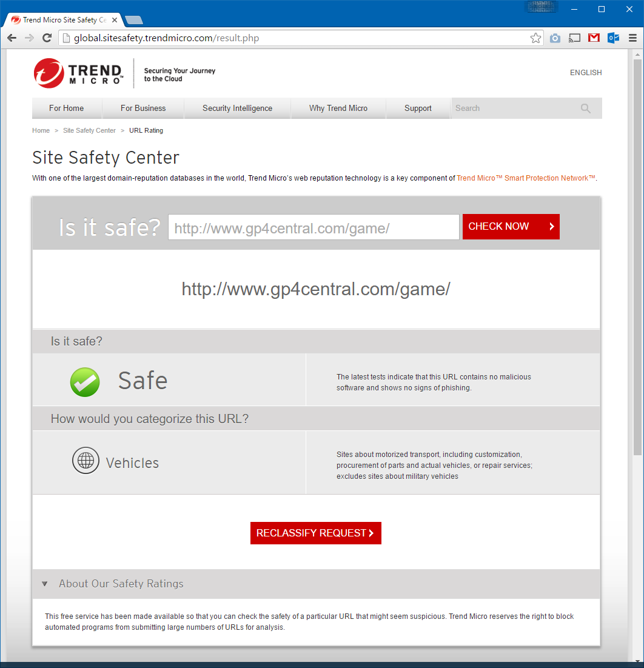Viewport: 644px width, 668px height.
Task: Click the Safe rating text
Action: (x=143, y=381)
